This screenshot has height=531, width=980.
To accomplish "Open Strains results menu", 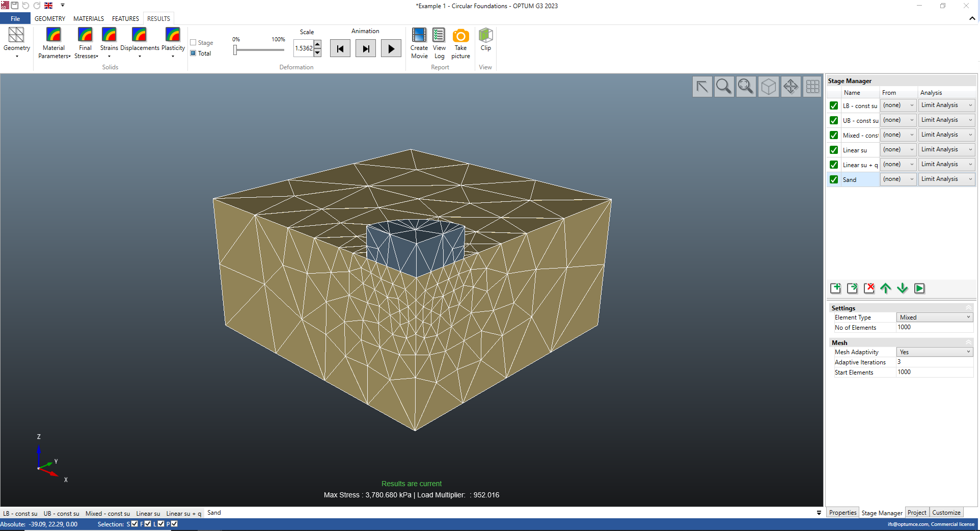I will (109, 43).
